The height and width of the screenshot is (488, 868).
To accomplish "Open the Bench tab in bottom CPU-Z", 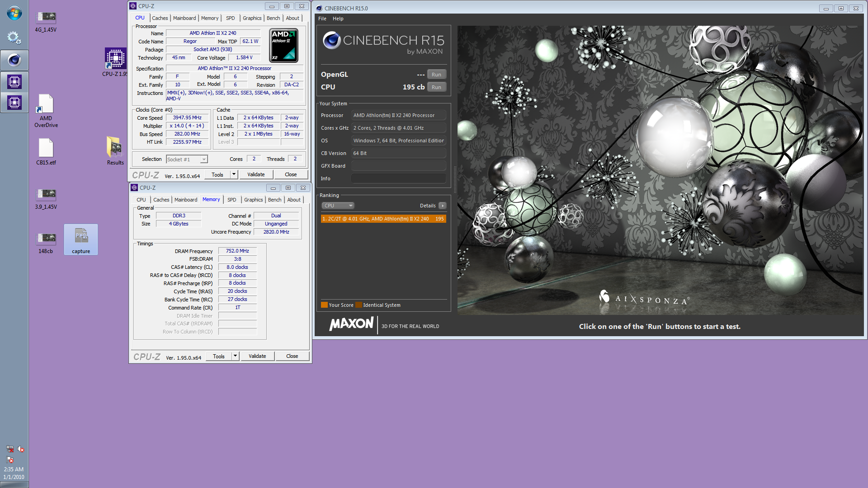I will pyautogui.click(x=275, y=200).
